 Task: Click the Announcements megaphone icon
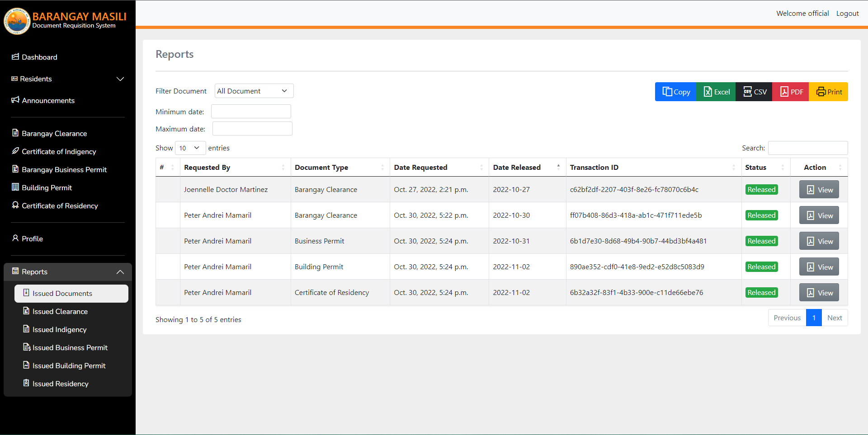tap(15, 100)
